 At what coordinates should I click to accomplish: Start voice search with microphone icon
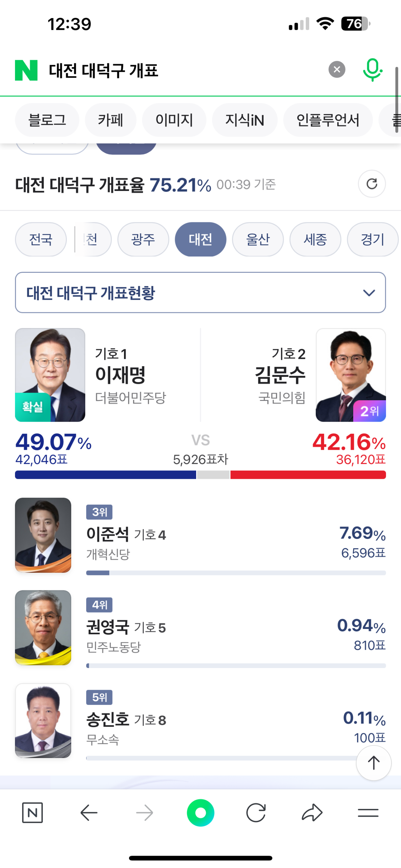(372, 70)
